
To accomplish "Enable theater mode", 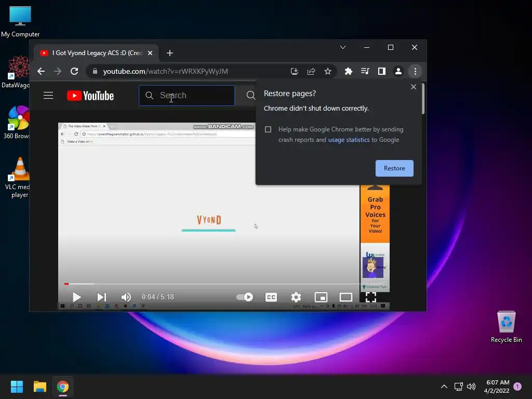I will 345,297.
